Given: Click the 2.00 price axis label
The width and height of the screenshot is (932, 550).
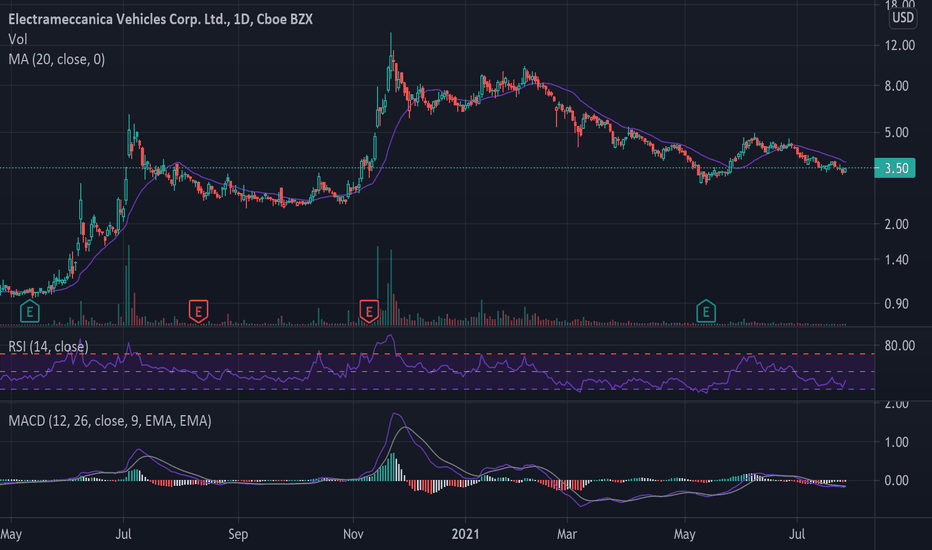Looking at the screenshot, I should coord(896,224).
